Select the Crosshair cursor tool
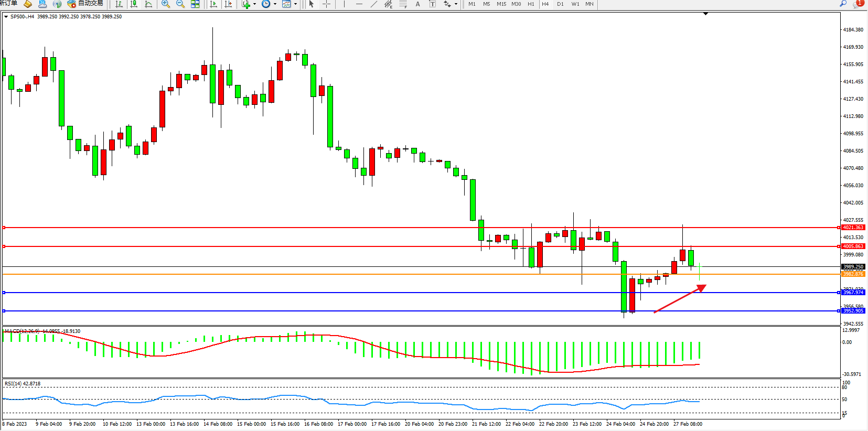The image size is (868, 431). click(326, 4)
